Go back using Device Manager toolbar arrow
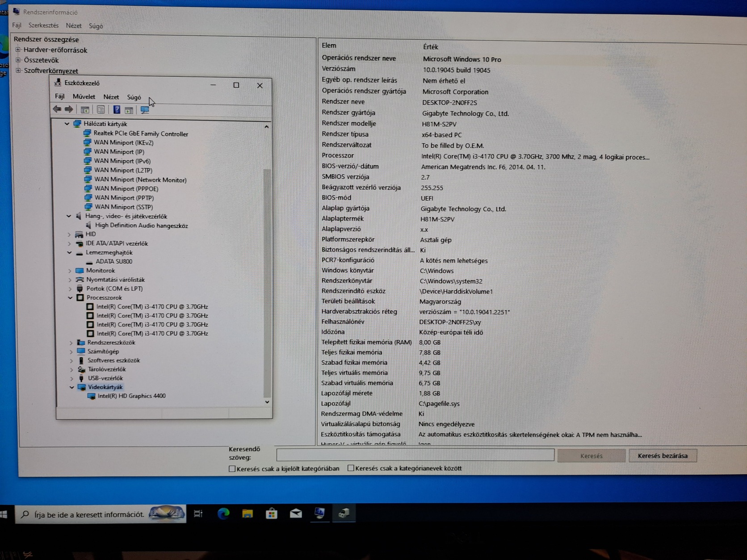This screenshot has width=747, height=560. click(x=57, y=109)
